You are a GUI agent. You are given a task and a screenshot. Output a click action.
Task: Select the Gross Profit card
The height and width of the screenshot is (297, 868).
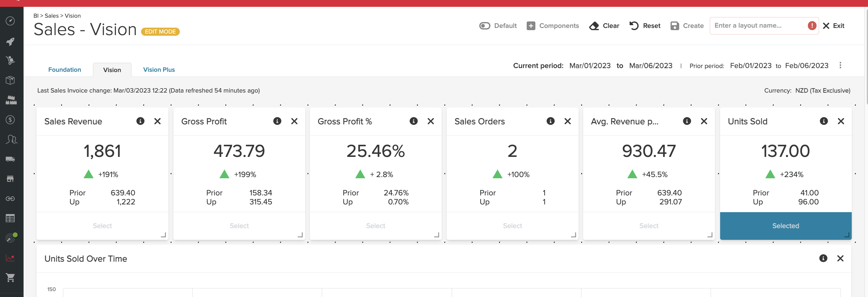click(x=239, y=226)
